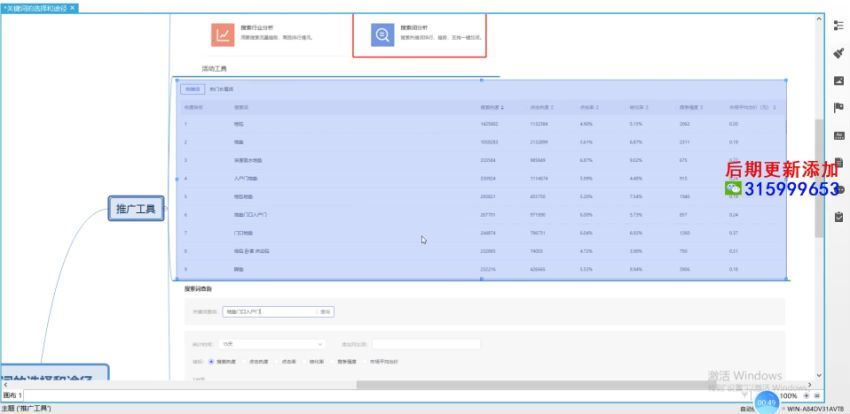Click the keyword search input field
Screen dimensions: 850x414
coord(268,312)
